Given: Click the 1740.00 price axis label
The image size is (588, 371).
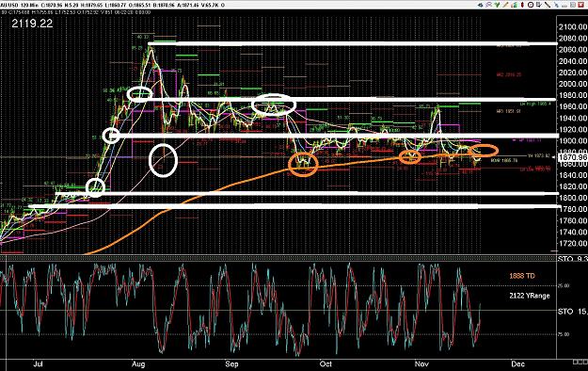Looking at the screenshot, I should 573,232.
